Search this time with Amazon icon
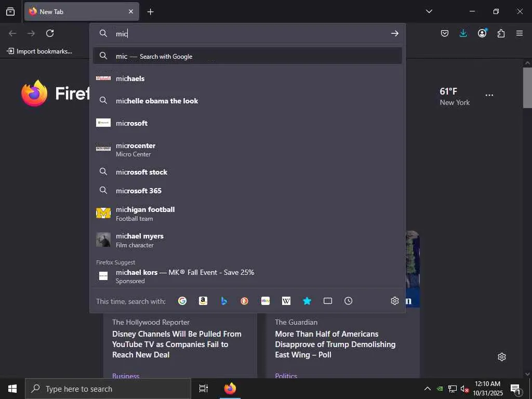The width and height of the screenshot is (532, 399). [203, 301]
